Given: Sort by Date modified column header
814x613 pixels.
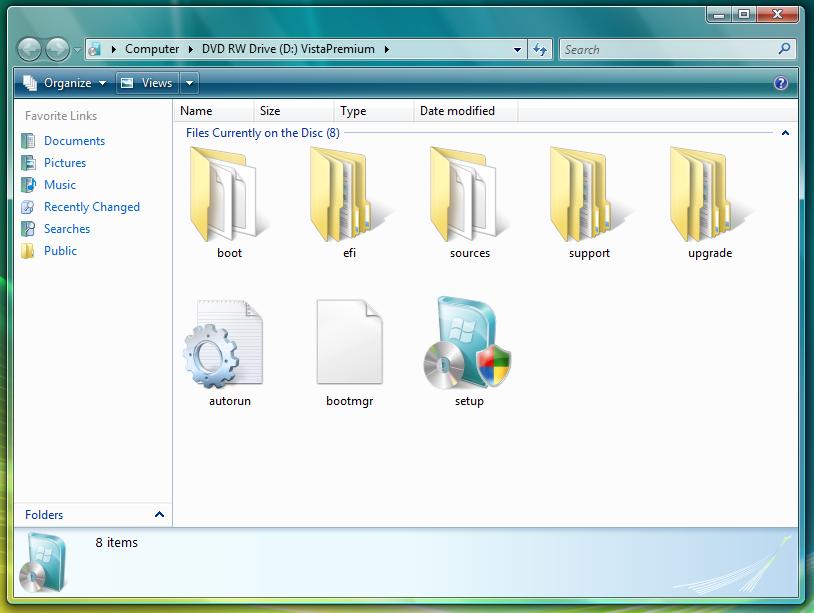Looking at the screenshot, I should coord(466,111).
